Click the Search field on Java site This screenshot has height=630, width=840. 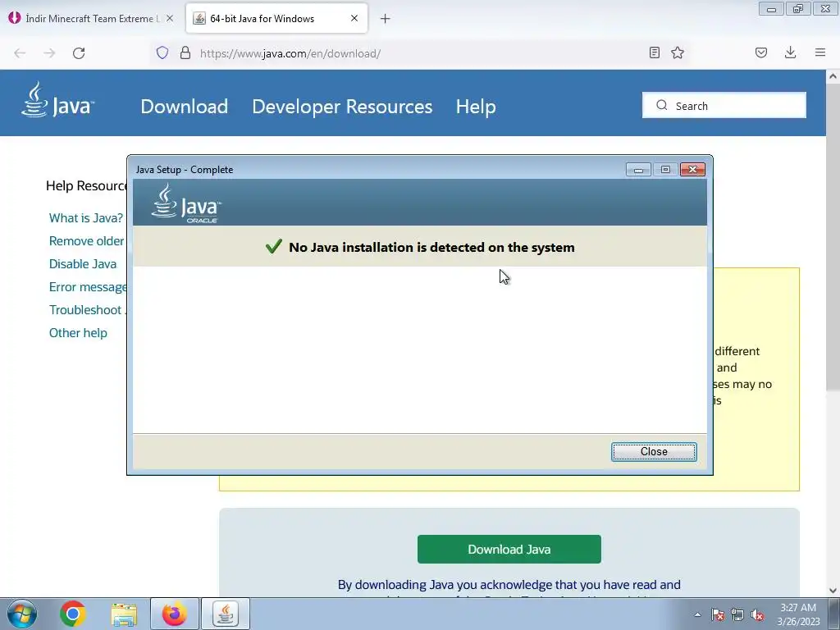tap(724, 106)
